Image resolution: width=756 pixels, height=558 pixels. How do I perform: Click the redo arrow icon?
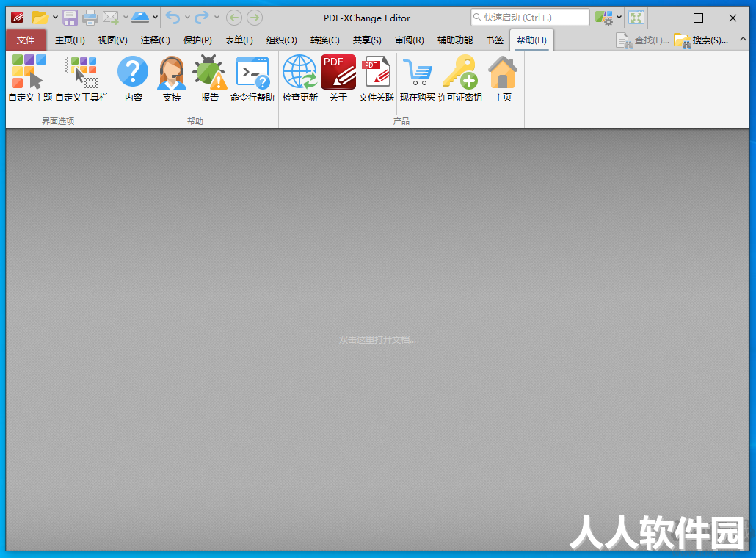point(202,18)
